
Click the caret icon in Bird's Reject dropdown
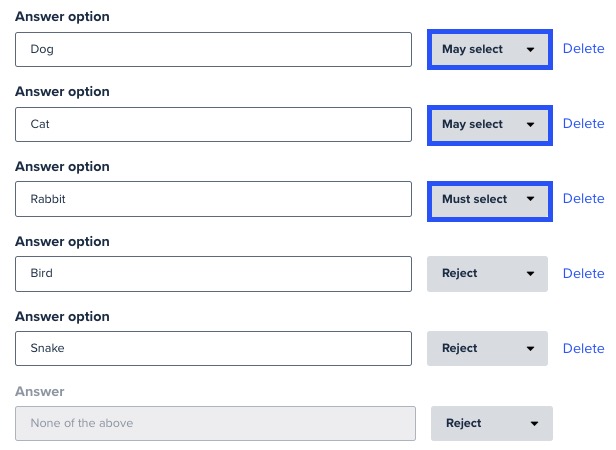click(x=530, y=274)
